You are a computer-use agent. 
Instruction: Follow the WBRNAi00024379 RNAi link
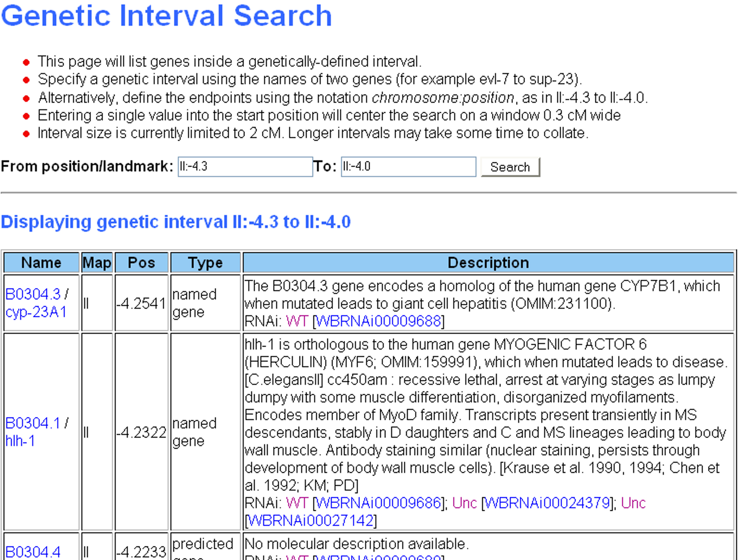(548, 503)
